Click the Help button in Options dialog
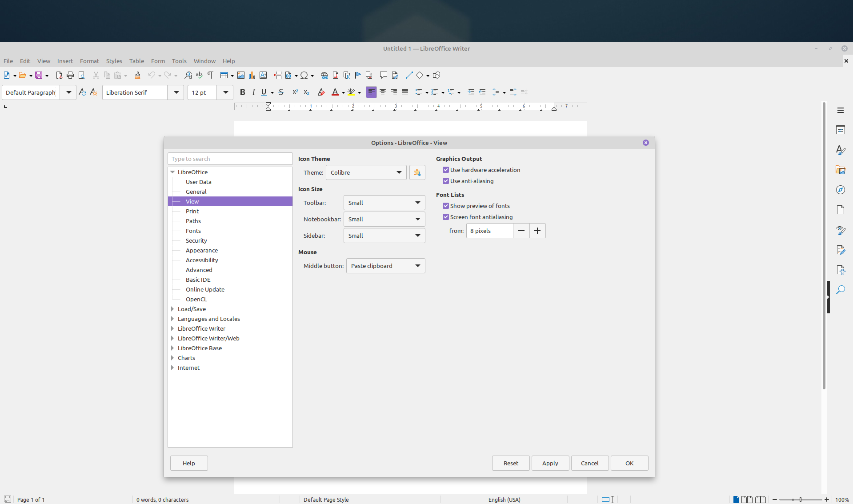 point(189,463)
